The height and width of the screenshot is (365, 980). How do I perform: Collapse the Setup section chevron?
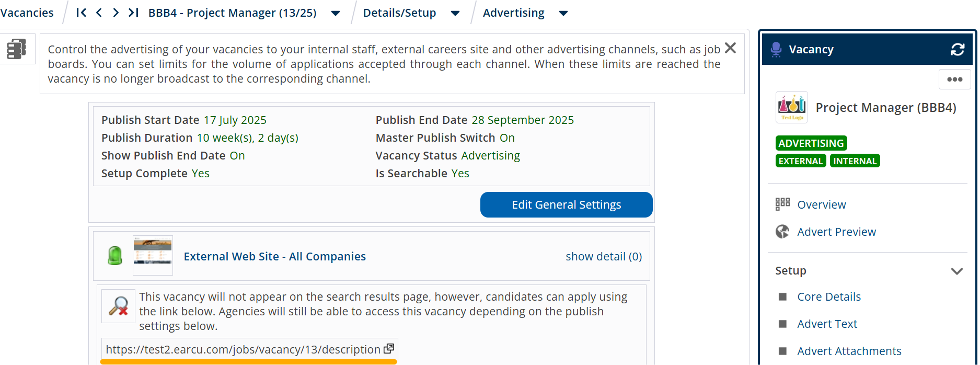956,271
